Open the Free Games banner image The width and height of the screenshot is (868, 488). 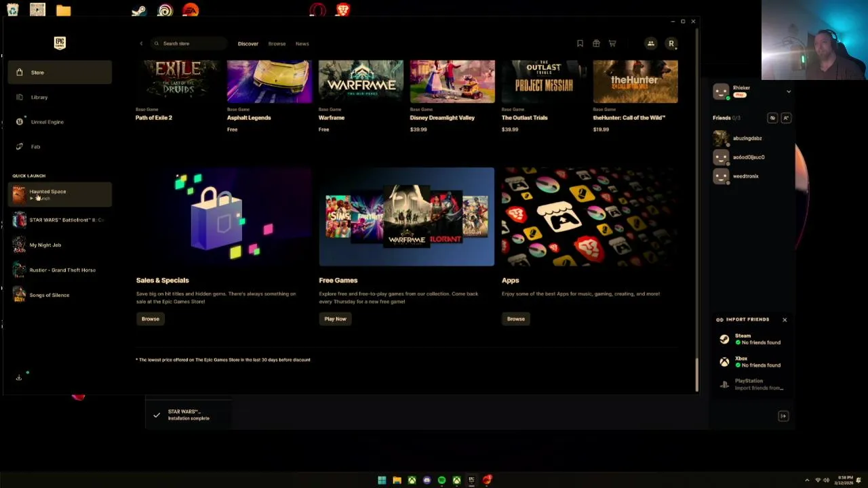[x=407, y=217]
